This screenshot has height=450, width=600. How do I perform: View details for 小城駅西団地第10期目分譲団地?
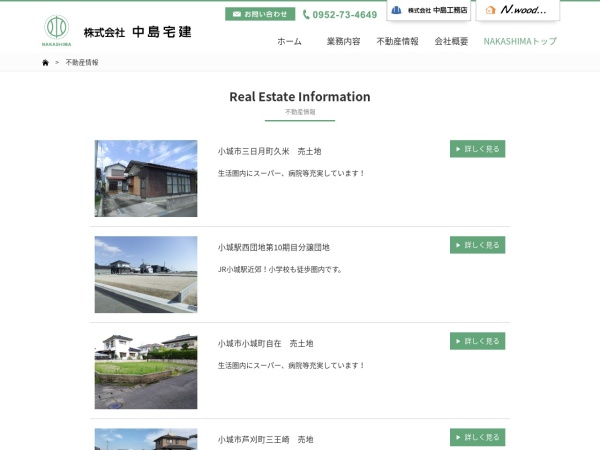pos(478,245)
